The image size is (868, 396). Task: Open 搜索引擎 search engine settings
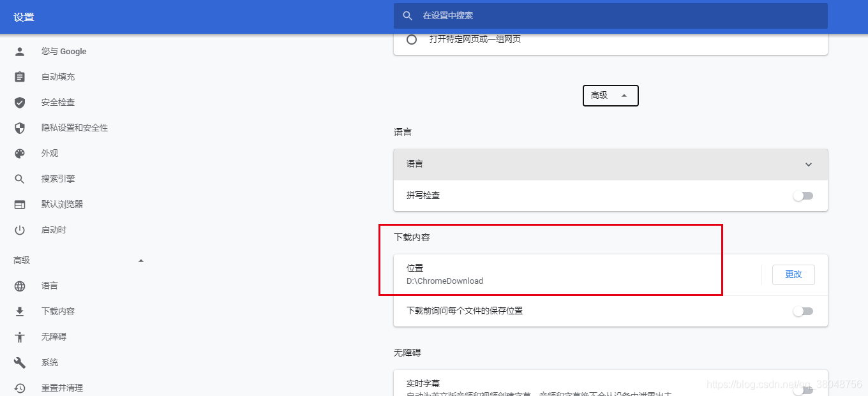click(x=61, y=179)
